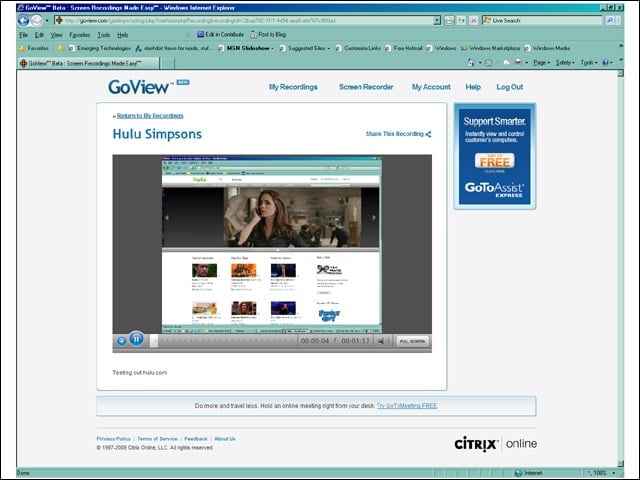The image size is (640, 480).
Task: Click the Home icon in command bar
Action: (x=471, y=62)
